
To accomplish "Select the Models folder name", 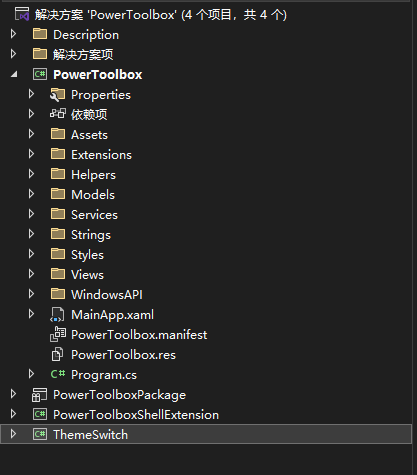I will click(93, 195).
